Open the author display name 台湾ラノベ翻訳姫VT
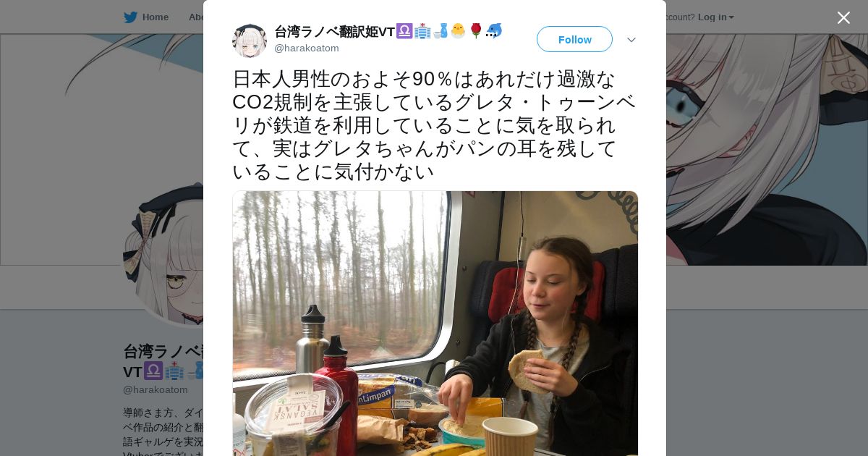This screenshot has height=456, width=868. 334,31
